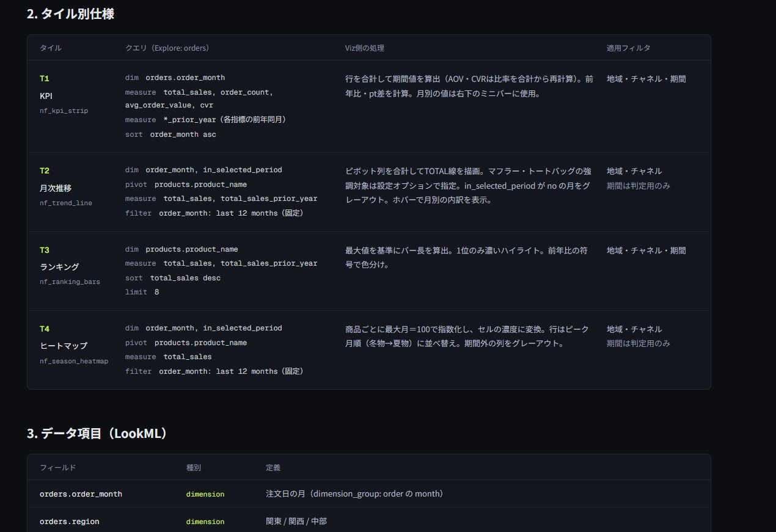Click the T1 description starting 行を合計して
This screenshot has height=532, width=776.
click(x=469, y=86)
